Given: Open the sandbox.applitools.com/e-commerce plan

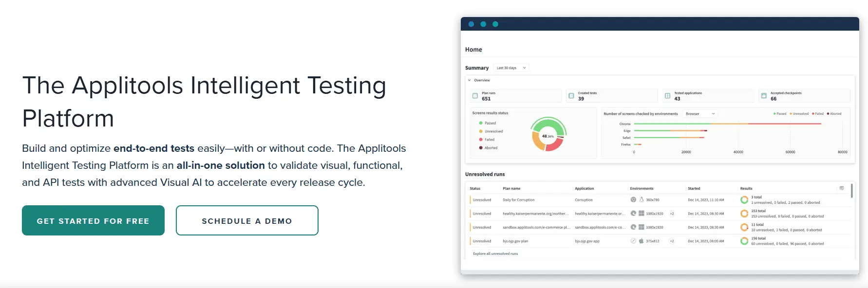Looking at the screenshot, I should click(536, 227).
